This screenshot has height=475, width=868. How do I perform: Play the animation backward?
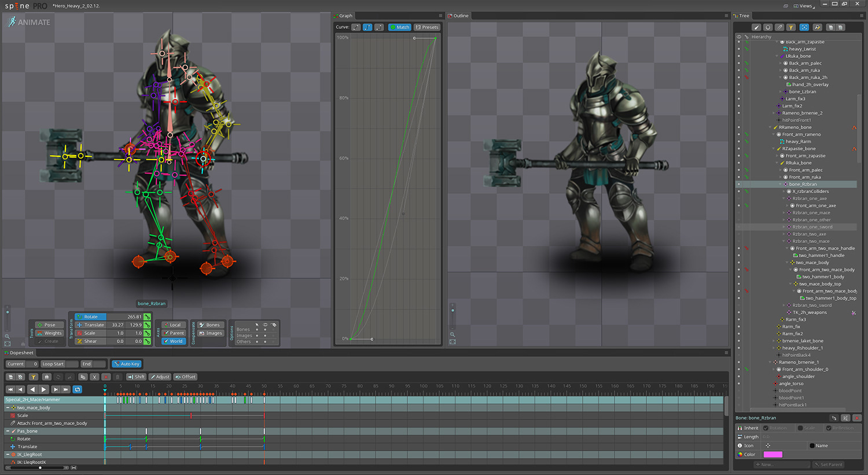32,389
